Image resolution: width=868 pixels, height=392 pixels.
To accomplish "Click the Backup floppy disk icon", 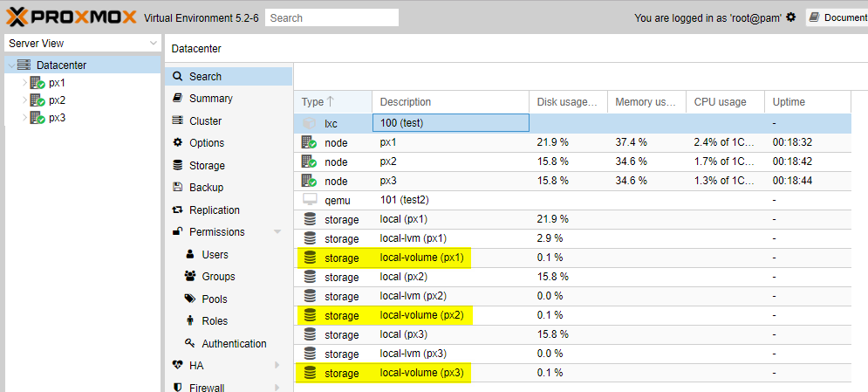I will pos(178,188).
